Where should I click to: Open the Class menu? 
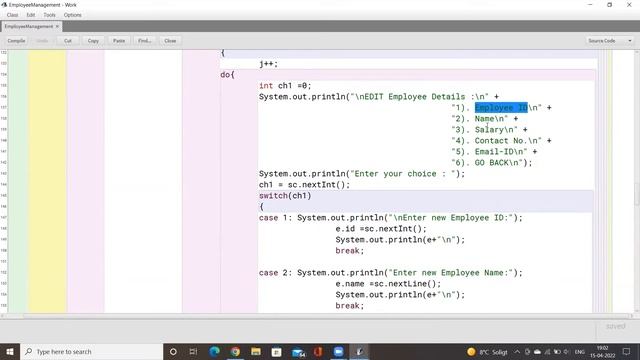pyautogui.click(x=12, y=15)
